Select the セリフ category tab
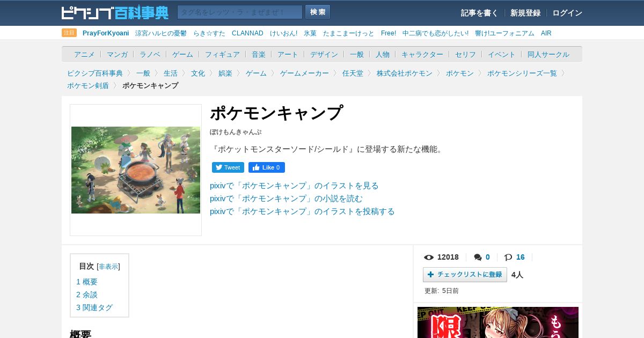This screenshot has width=644, height=338. point(465,54)
